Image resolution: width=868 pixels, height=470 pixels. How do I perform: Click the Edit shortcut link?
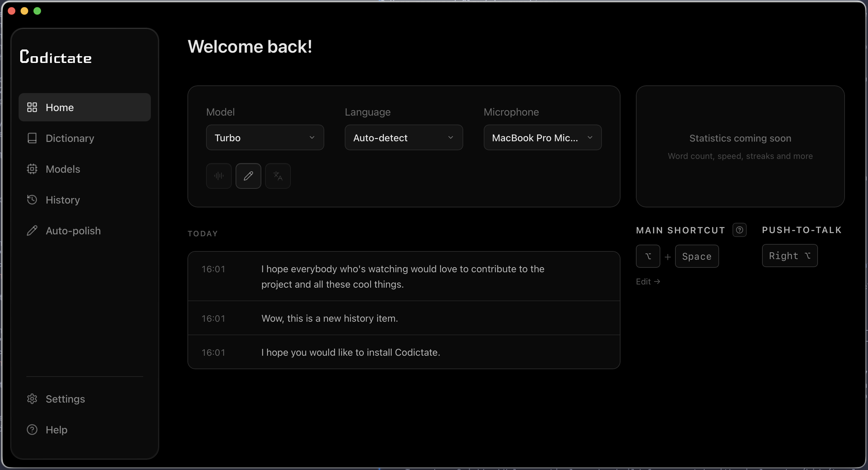pos(648,282)
